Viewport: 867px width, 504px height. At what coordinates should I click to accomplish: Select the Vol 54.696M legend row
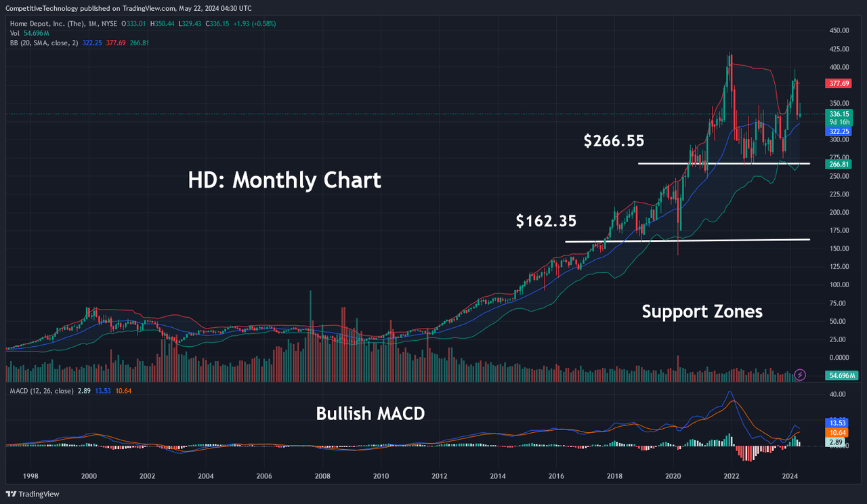(29, 33)
